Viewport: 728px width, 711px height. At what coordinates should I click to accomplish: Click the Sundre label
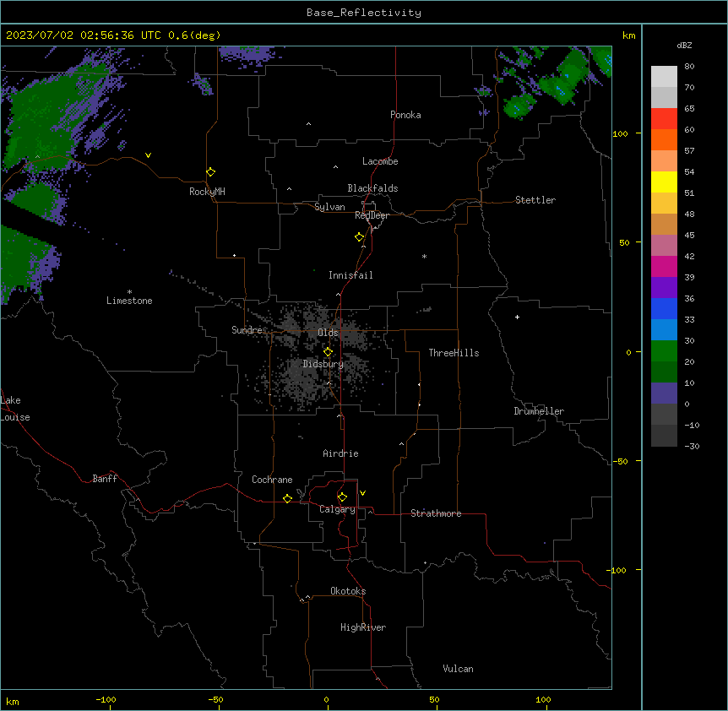click(x=247, y=330)
